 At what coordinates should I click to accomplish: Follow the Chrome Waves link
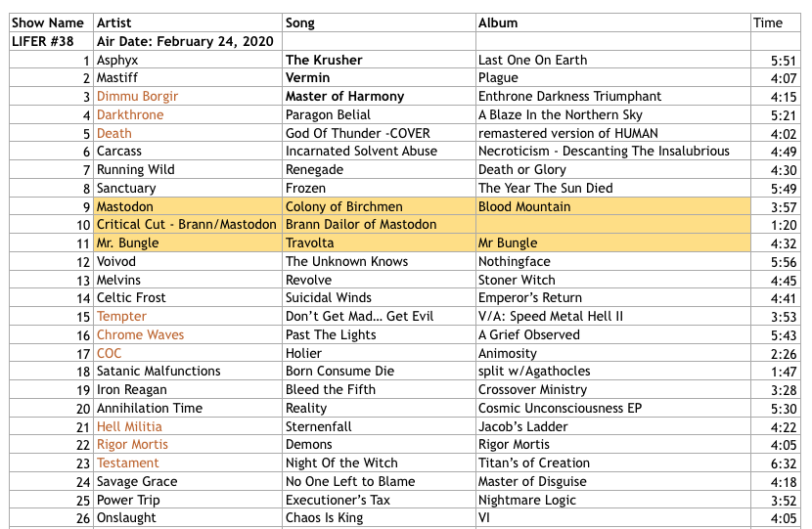(140, 335)
